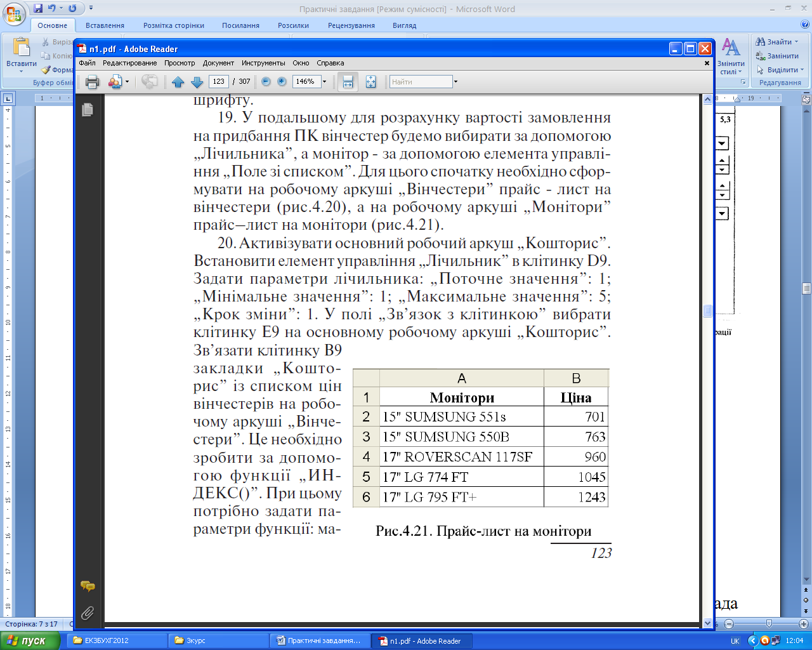Click the Reader scrollbar down arrow
812x650 pixels.
tap(708, 623)
